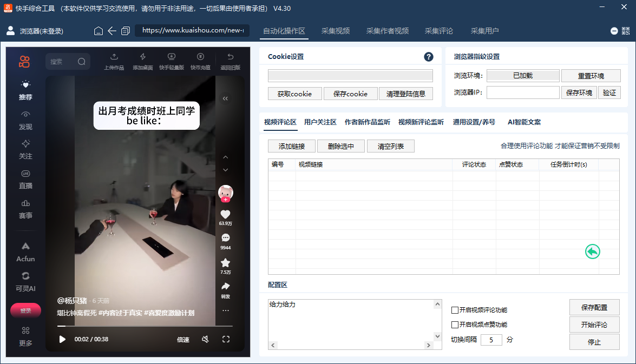
Task: Open the QR code icon at top right
Action: [625, 31]
